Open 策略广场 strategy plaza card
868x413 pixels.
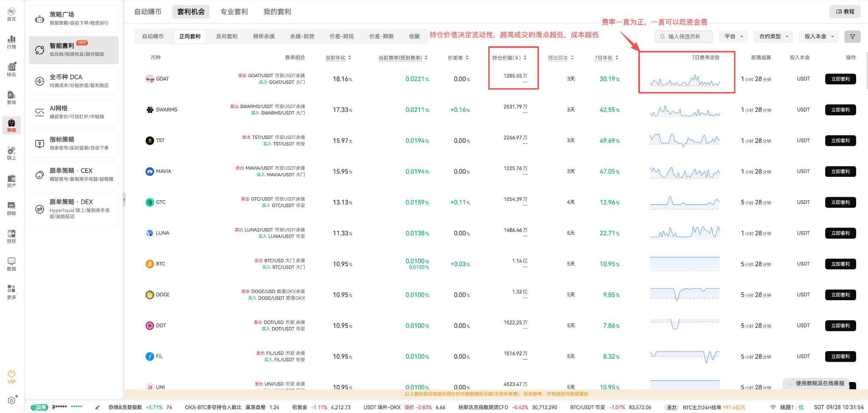tap(74, 19)
